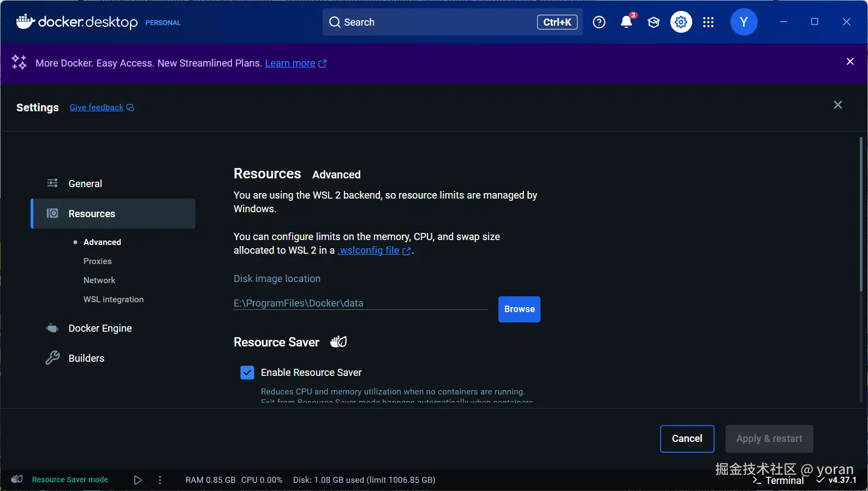The width and height of the screenshot is (868, 491).
Task: Click the version check mark icon
Action: (x=820, y=480)
